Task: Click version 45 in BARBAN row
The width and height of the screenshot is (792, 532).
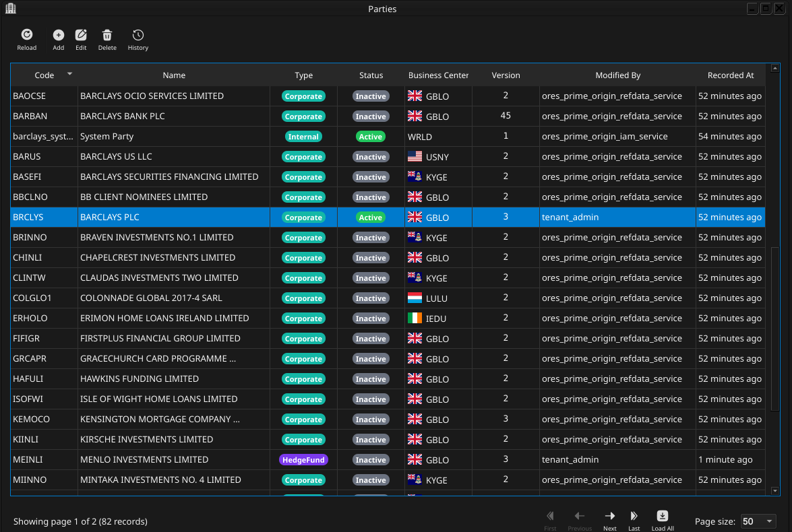Action: click(506, 116)
